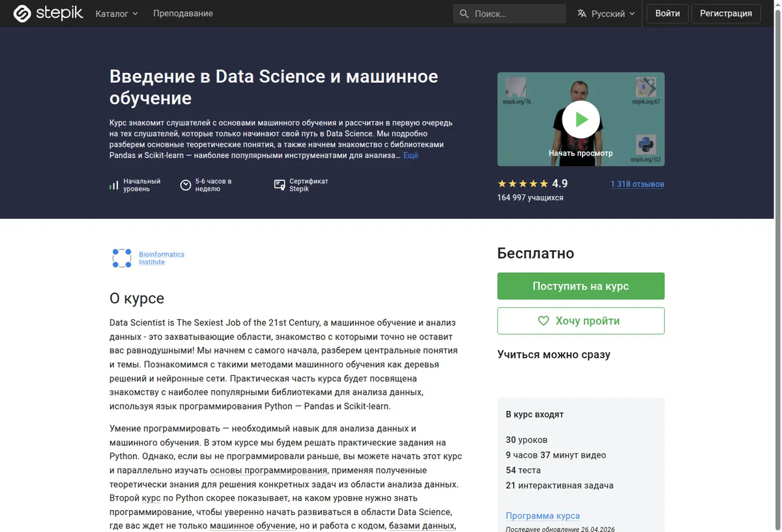
Task: Click the 21 интерактивная задача text
Action: point(560,485)
